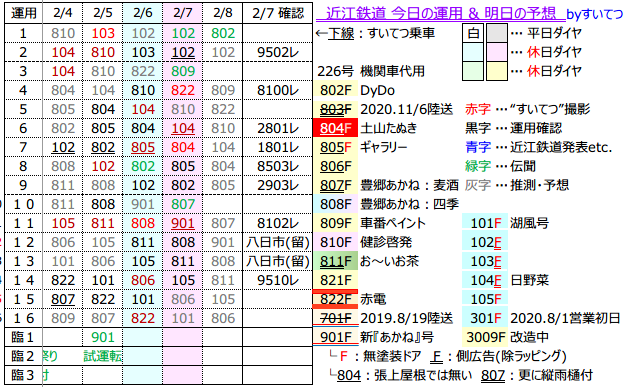Click red 105 in row 11
630x387 pixels.
click(63, 223)
